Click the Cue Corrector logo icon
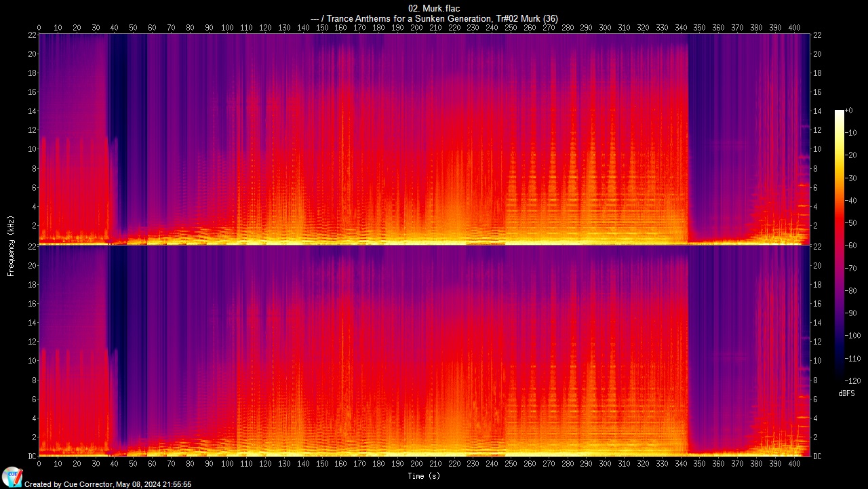This screenshot has height=489, width=868. tap(12, 476)
